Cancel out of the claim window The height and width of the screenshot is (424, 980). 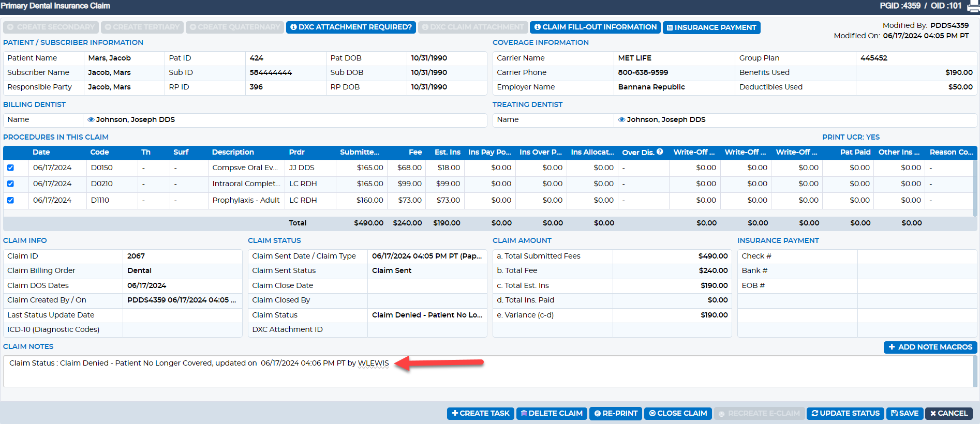coord(949,413)
